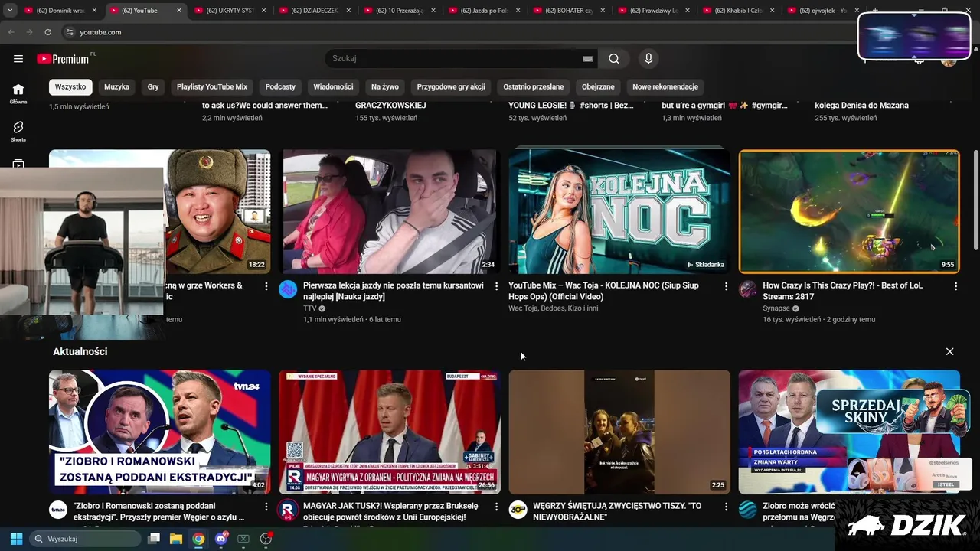Switch to the Dominik browser tab
980x551 pixels.
click(59, 11)
